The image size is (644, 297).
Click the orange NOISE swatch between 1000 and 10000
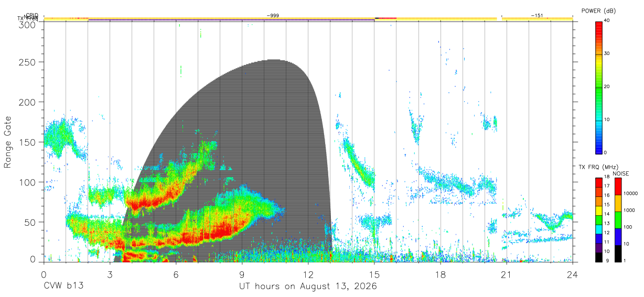(x=618, y=203)
